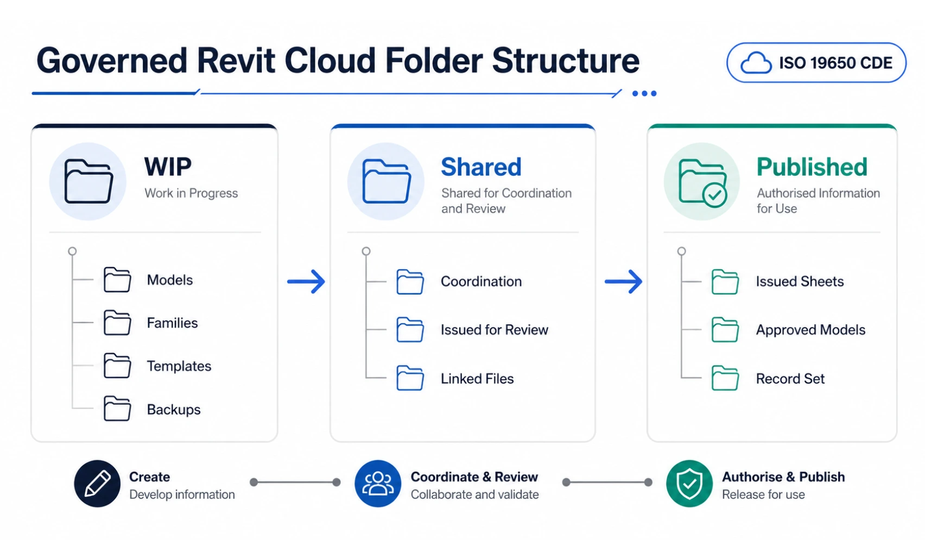925x560 pixels.
Task: Open the Issued Sheets folder icon
Action: coord(725,282)
